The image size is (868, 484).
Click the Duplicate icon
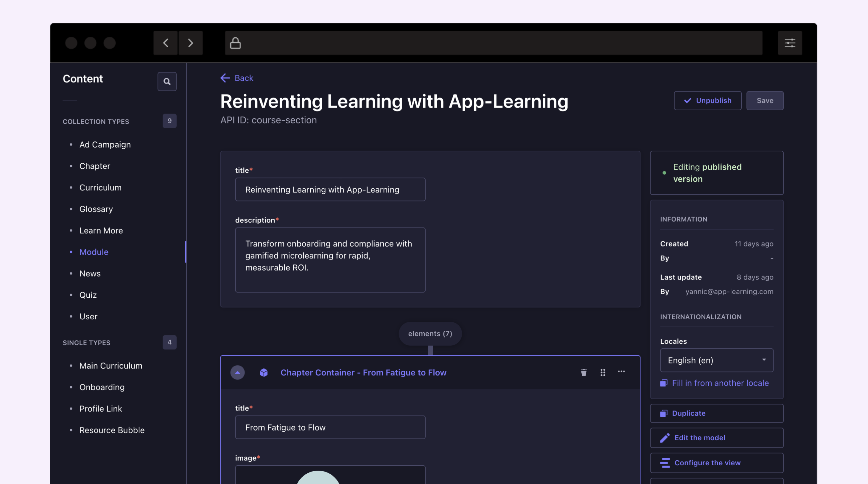(664, 413)
